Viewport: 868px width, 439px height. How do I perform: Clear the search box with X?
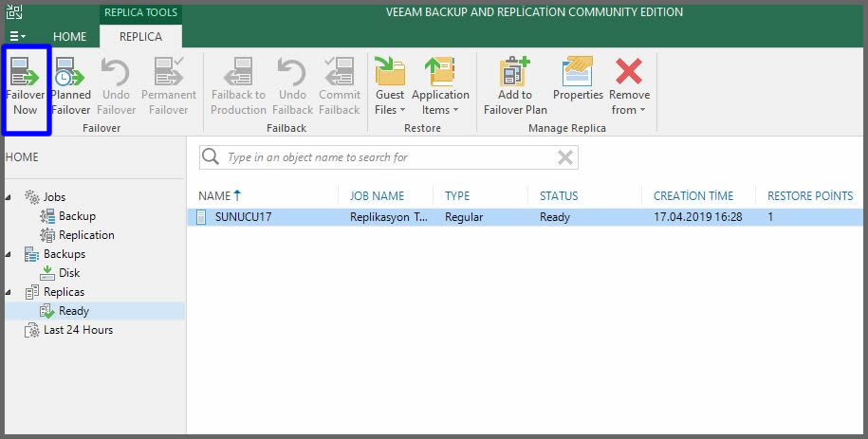coord(564,157)
